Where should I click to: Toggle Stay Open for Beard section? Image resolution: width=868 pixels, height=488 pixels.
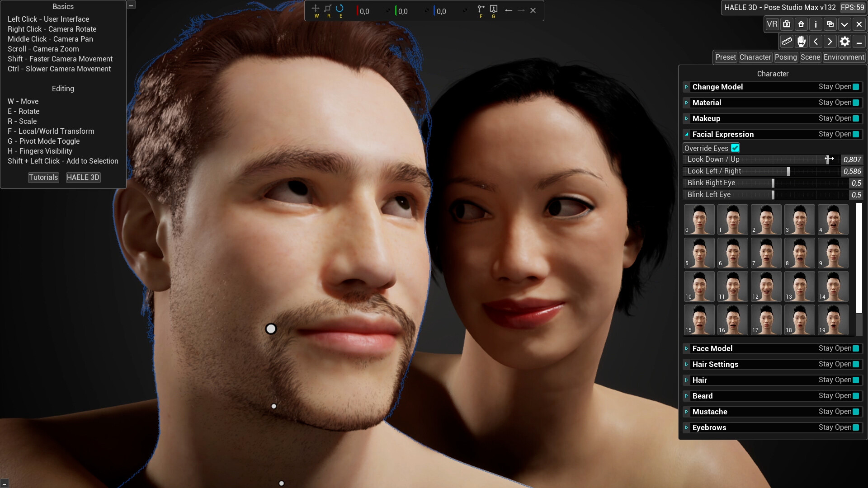(856, 396)
